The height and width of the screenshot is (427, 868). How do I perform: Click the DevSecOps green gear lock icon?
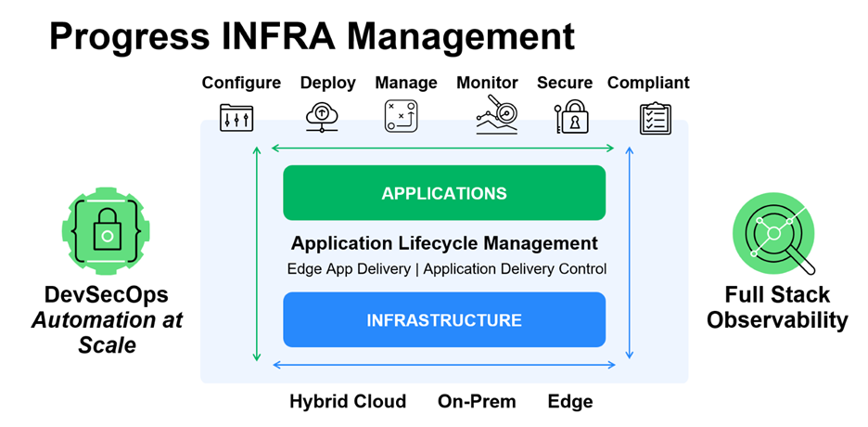(107, 231)
